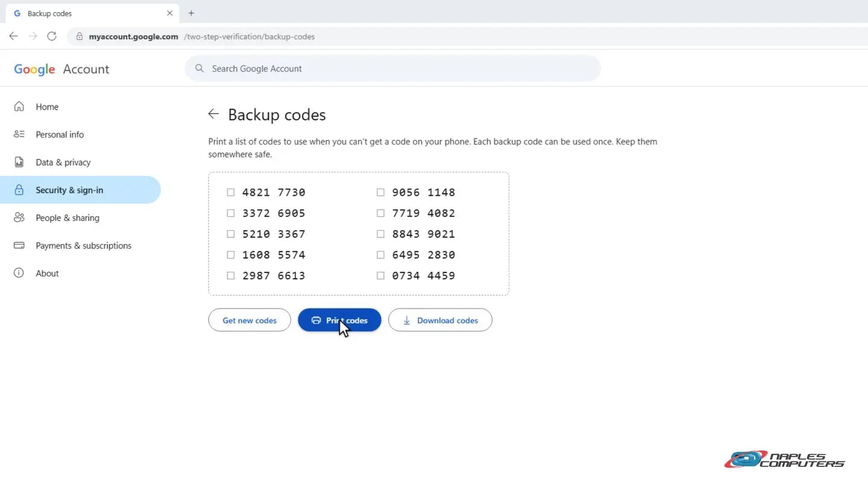
Task: Click the back arrow beside the Backup codes heading
Action: 213,114
